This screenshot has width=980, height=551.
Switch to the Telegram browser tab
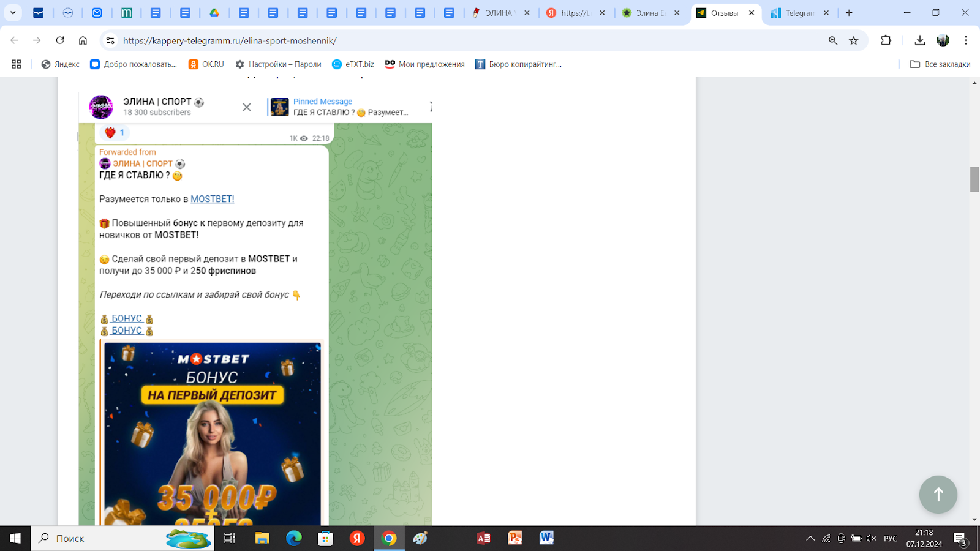pyautogui.click(x=797, y=13)
